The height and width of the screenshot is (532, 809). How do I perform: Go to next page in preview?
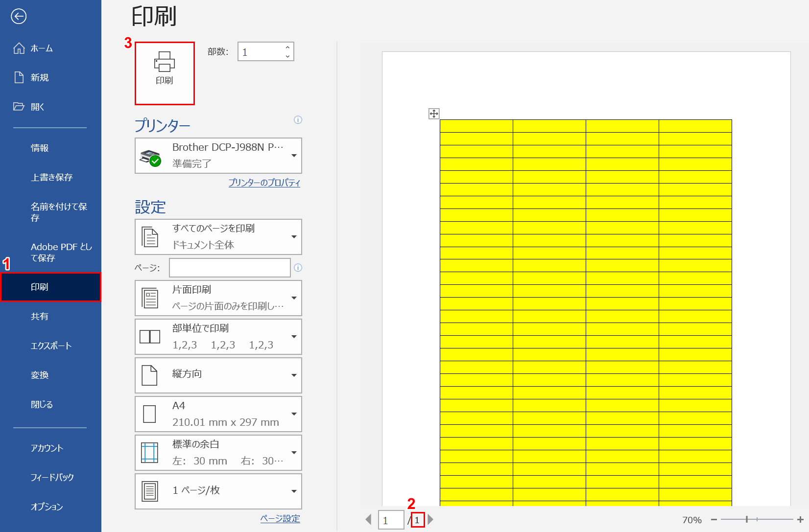click(430, 520)
